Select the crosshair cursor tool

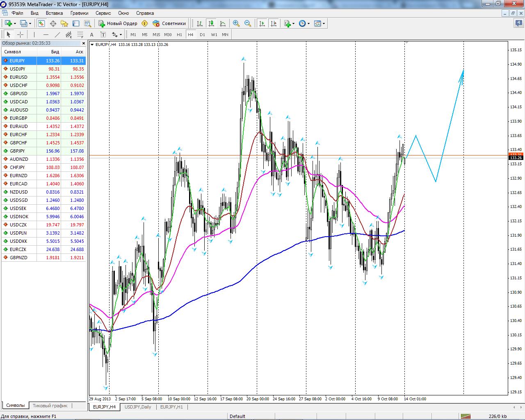(20, 35)
